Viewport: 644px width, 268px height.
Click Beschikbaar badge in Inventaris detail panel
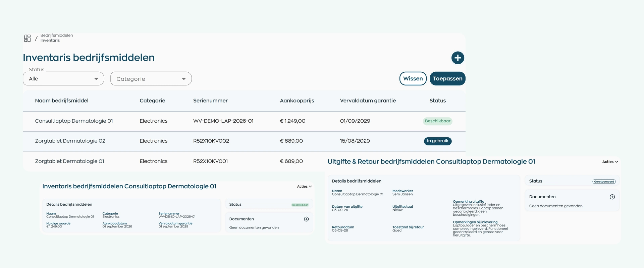300,205
